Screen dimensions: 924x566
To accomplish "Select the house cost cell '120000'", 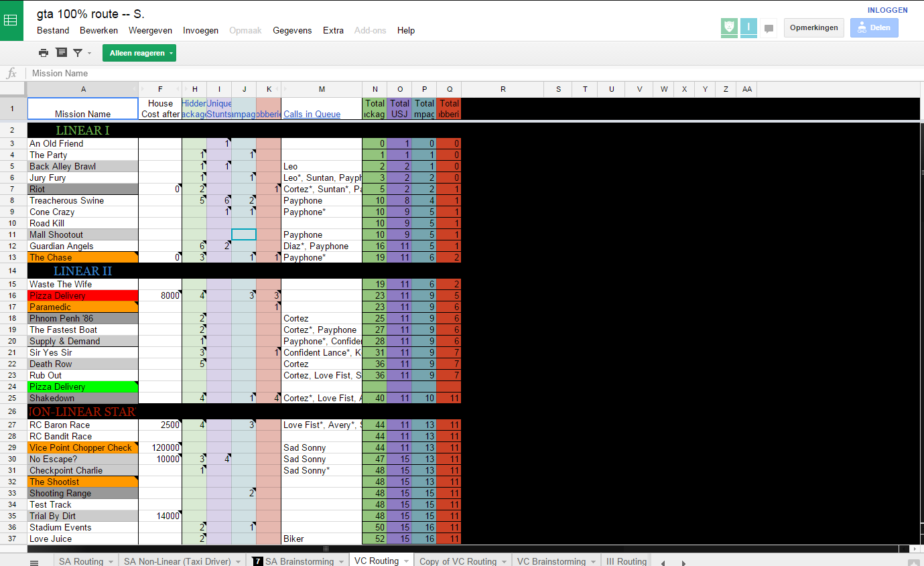I will pos(160,448).
